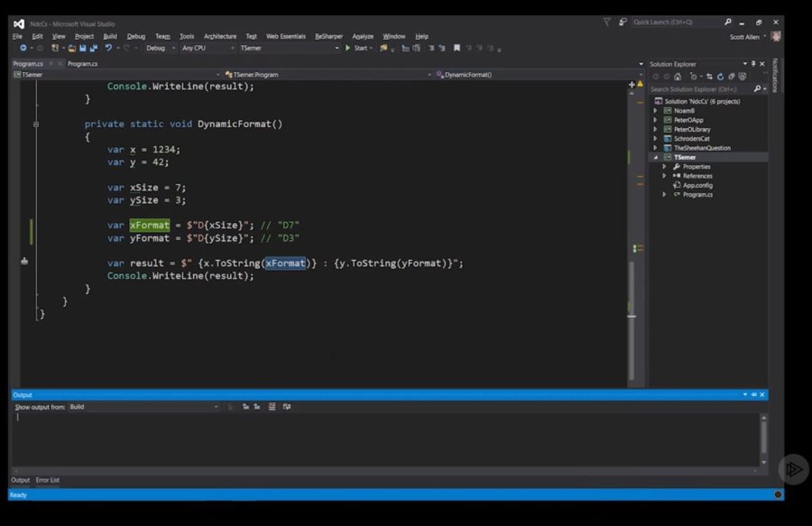Switch to the Error List tab

tap(48, 480)
